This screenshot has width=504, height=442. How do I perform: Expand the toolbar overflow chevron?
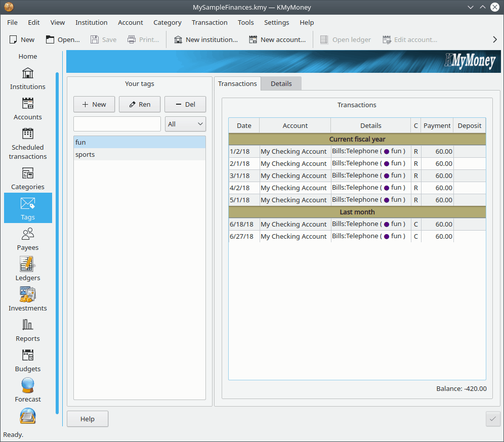pos(495,39)
